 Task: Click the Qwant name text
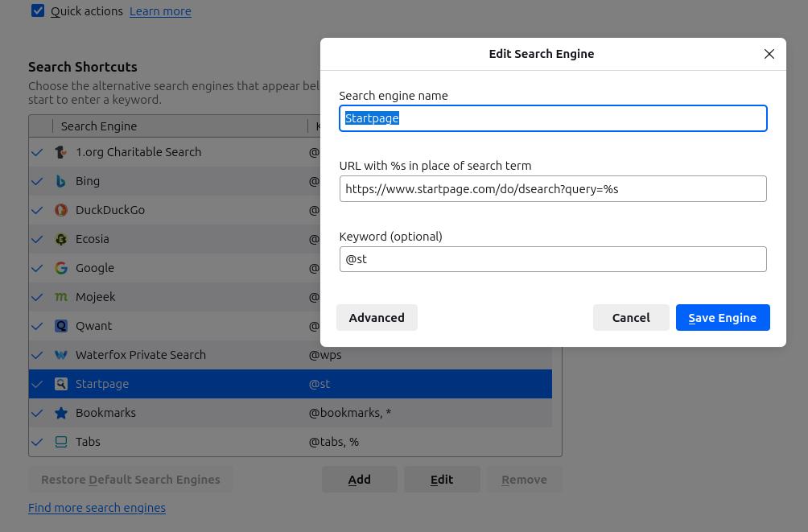coord(94,326)
